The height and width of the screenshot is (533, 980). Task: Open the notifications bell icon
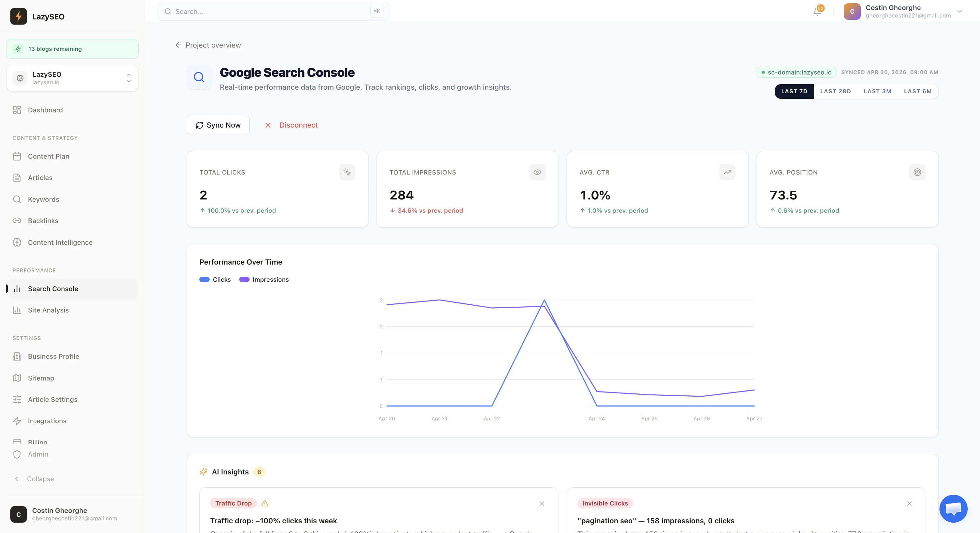pyautogui.click(x=817, y=11)
